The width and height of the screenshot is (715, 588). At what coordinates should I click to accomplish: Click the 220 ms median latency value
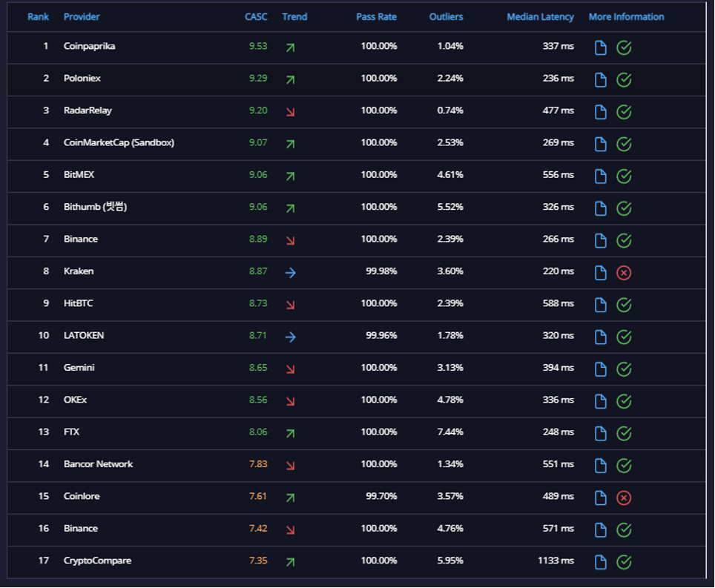point(559,271)
